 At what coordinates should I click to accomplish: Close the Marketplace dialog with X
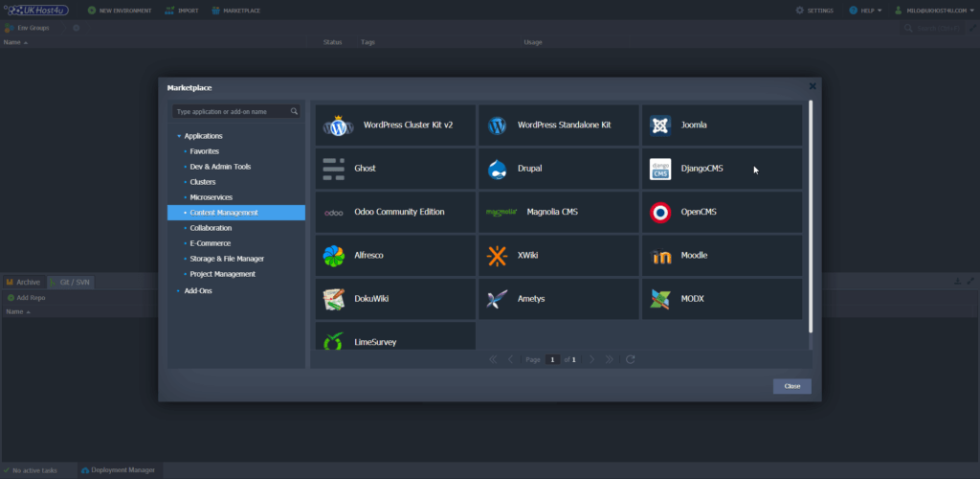click(x=813, y=86)
